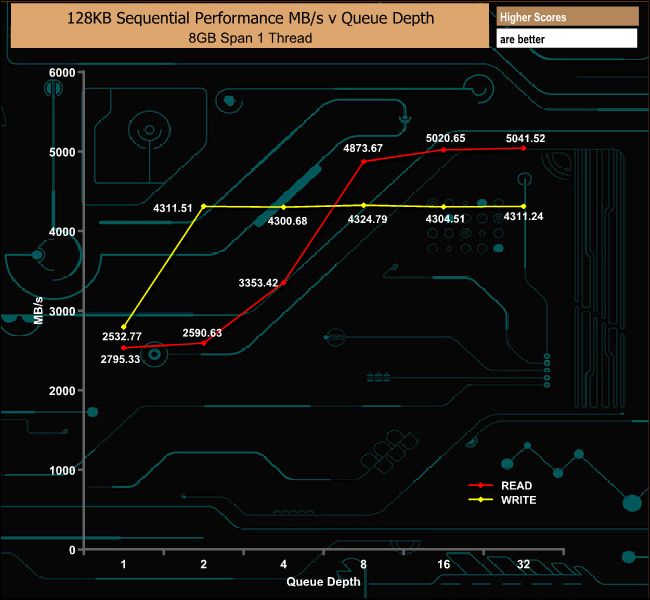Click the yellow WRITE point at queue depth 16

444,206
